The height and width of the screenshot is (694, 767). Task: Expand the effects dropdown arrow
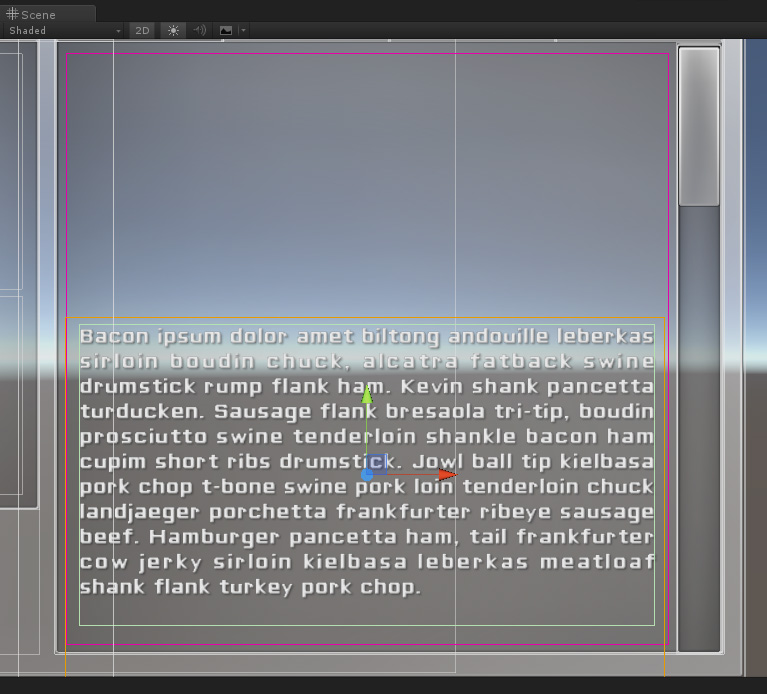pos(243,30)
